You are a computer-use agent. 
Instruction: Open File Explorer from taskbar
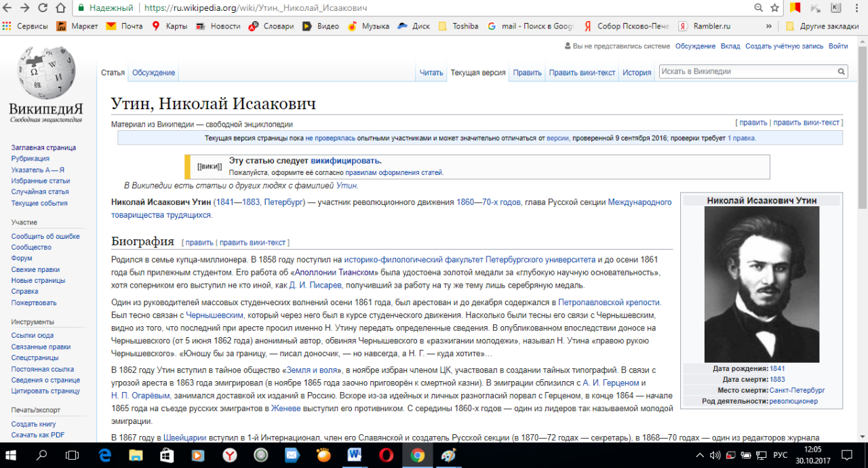pyautogui.click(x=136, y=454)
